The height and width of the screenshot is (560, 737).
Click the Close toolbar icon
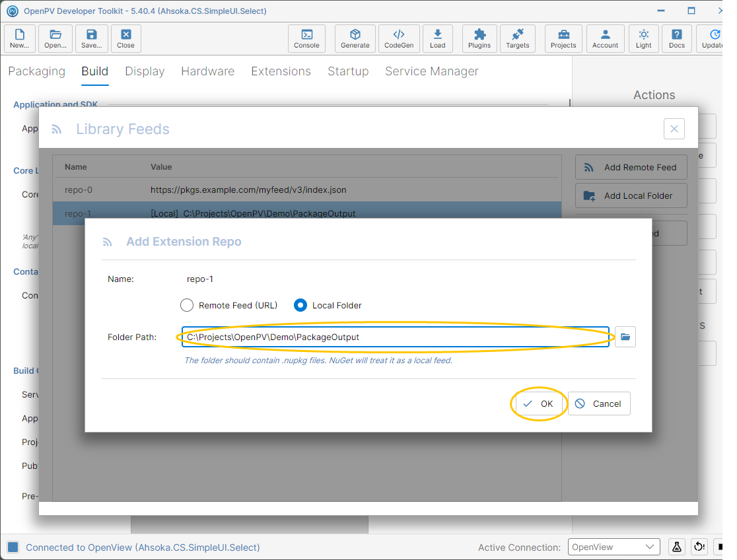(125, 38)
